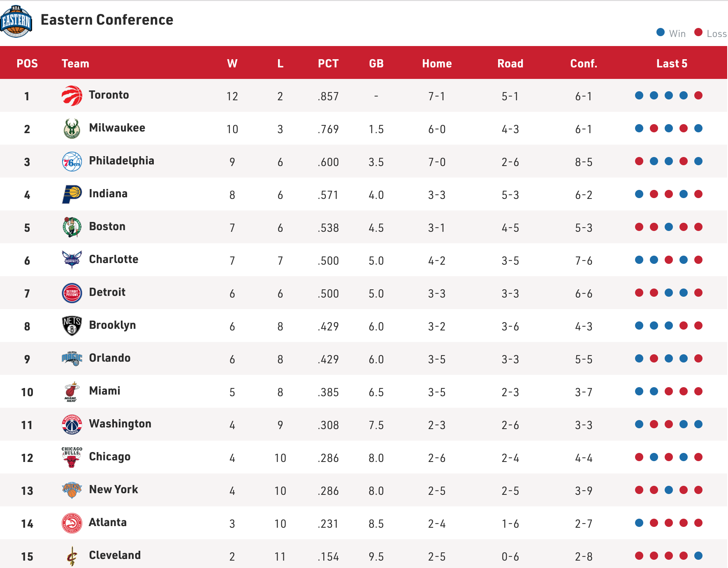728x568 pixels.
Task: Sort standings by the W column
Action: [232, 63]
